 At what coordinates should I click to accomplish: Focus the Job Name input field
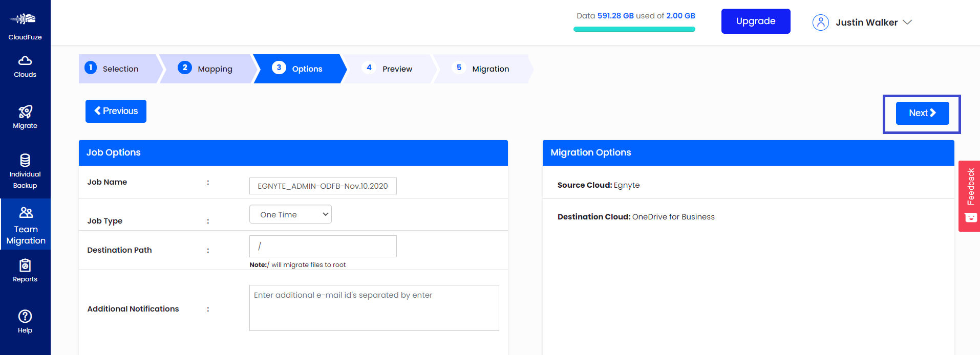[323, 186]
